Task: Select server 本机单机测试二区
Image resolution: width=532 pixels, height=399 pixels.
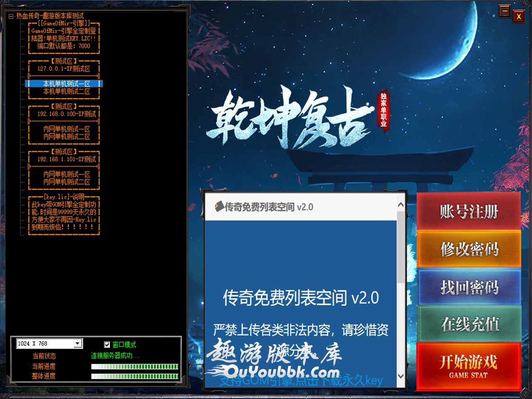Action: pos(66,91)
